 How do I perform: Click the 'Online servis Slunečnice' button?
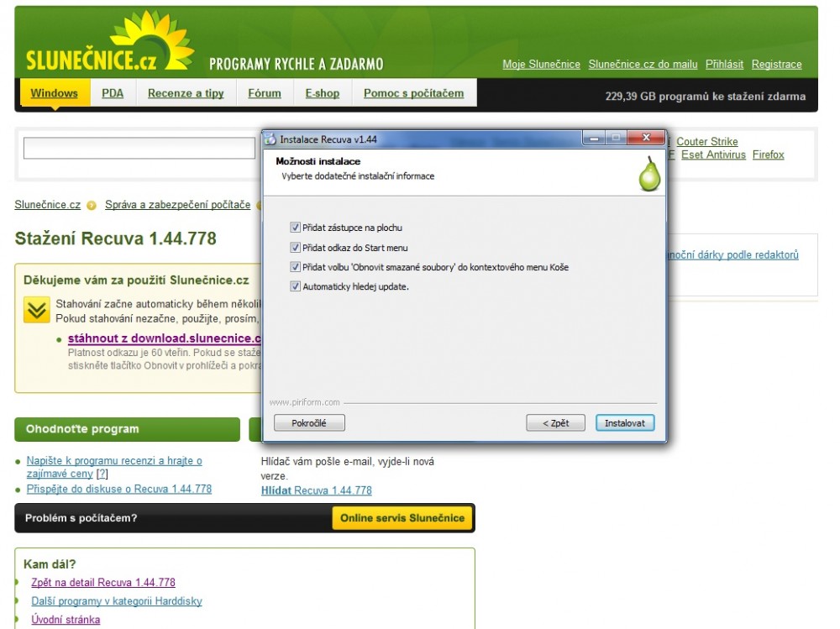tap(402, 518)
